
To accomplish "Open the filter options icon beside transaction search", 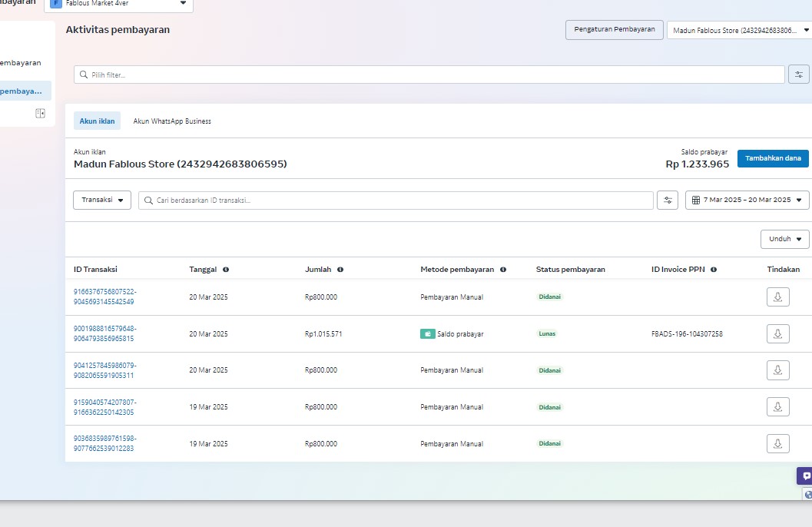I will 667,201.
